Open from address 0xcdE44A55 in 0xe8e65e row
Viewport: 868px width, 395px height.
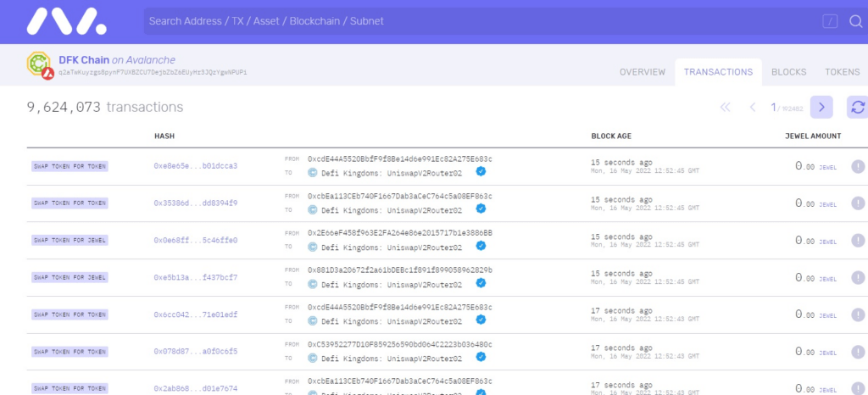coord(400,159)
